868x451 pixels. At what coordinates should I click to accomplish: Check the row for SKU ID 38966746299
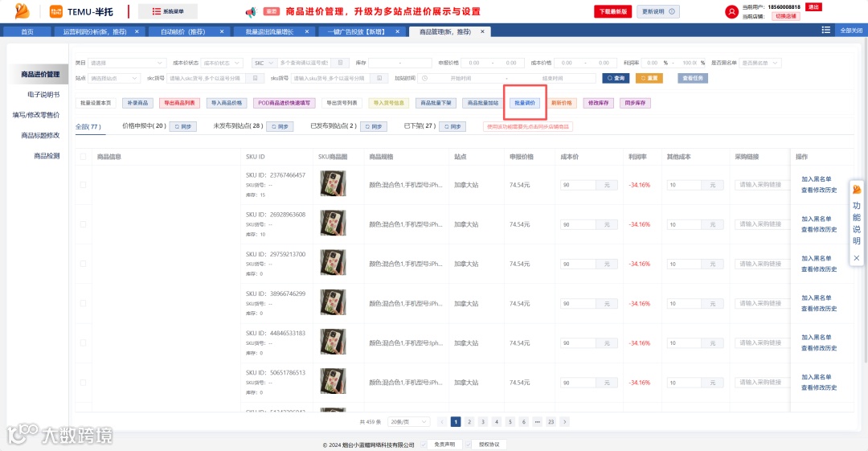pyautogui.click(x=83, y=304)
